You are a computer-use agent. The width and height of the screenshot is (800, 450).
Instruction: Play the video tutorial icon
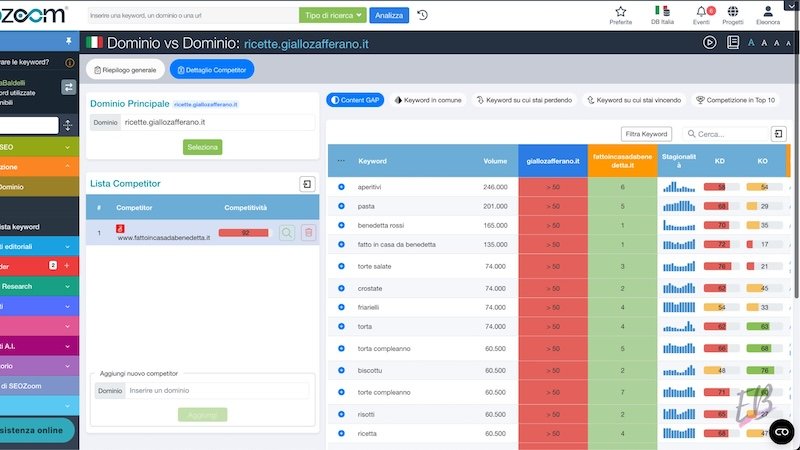click(x=709, y=42)
